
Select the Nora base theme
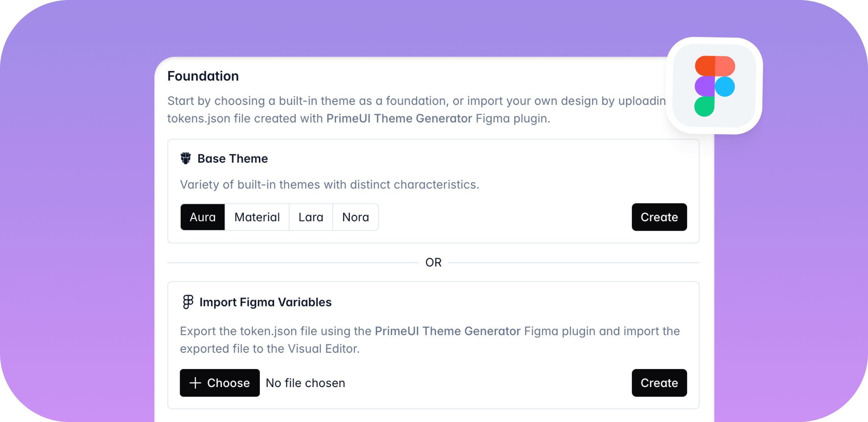(355, 217)
